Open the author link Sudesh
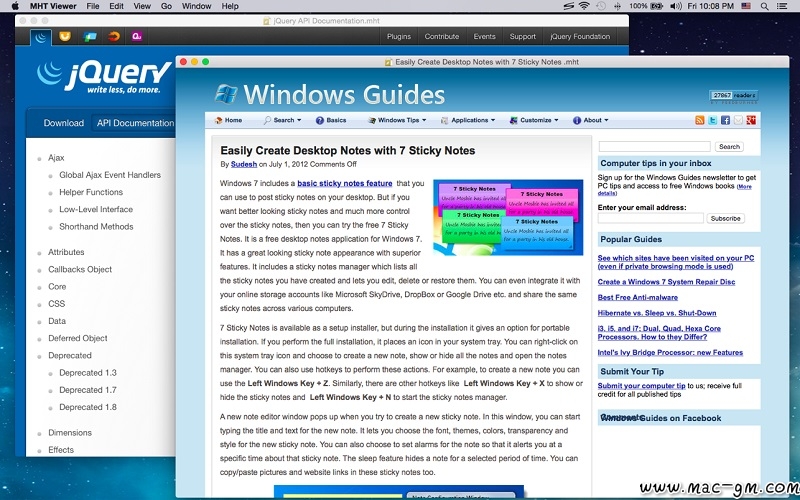This screenshot has height=500, width=800. [244, 164]
